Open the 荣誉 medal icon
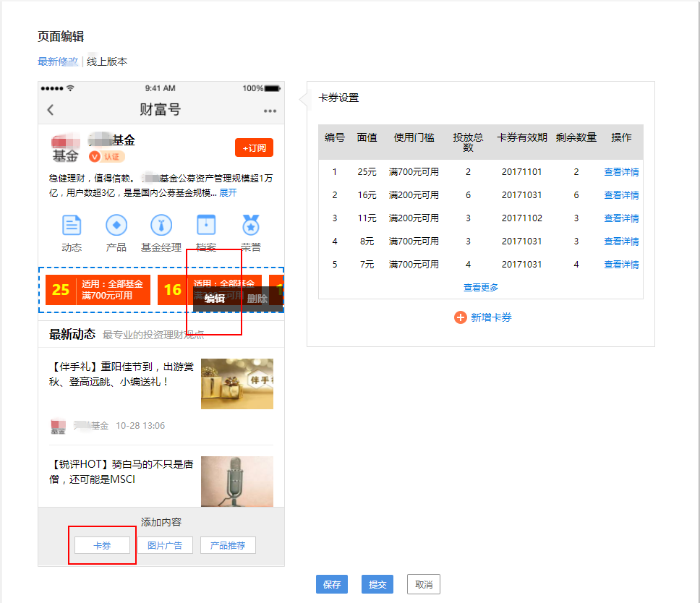This screenshot has height=603, width=700. pyautogui.click(x=251, y=226)
